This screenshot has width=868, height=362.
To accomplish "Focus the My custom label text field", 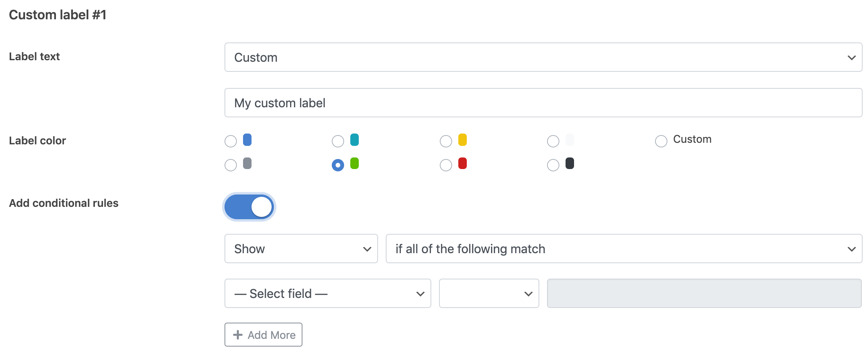I will click(x=543, y=103).
